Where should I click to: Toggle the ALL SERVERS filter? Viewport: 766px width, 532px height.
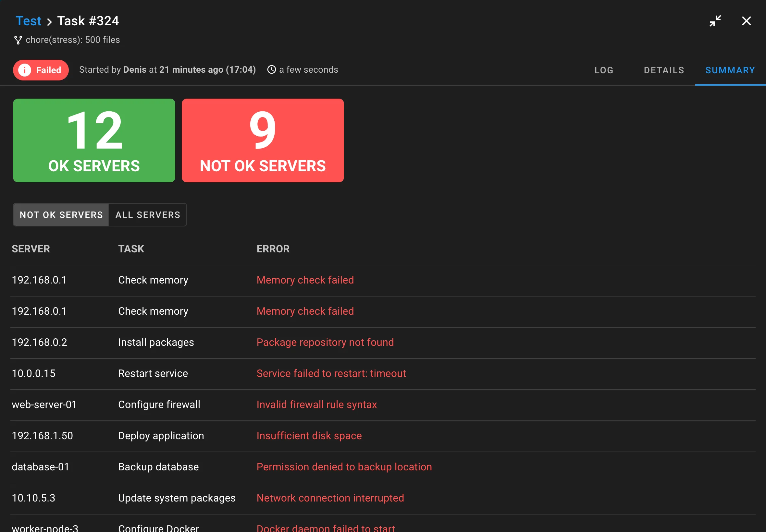point(148,215)
